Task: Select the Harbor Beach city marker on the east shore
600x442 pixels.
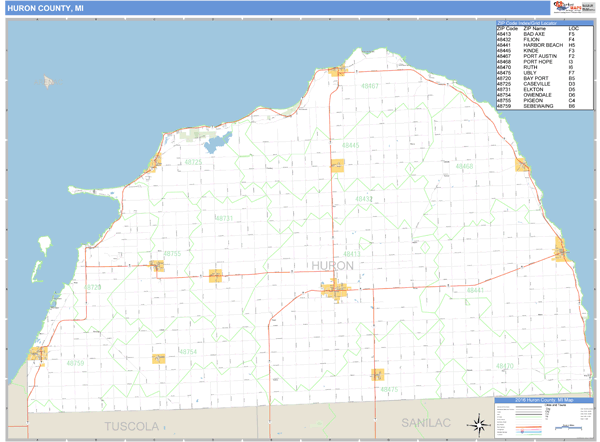Action: coord(561,250)
